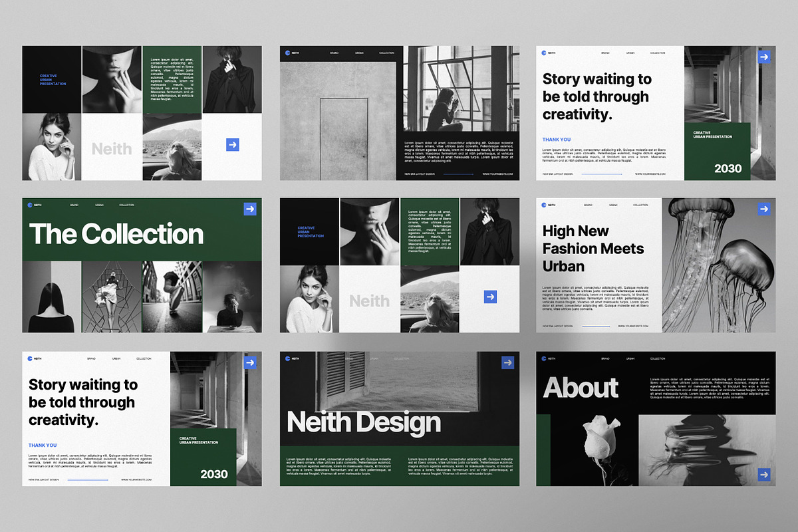Select the white rose photo on About slide
This screenshot has width=798, height=532.
point(595,450)
